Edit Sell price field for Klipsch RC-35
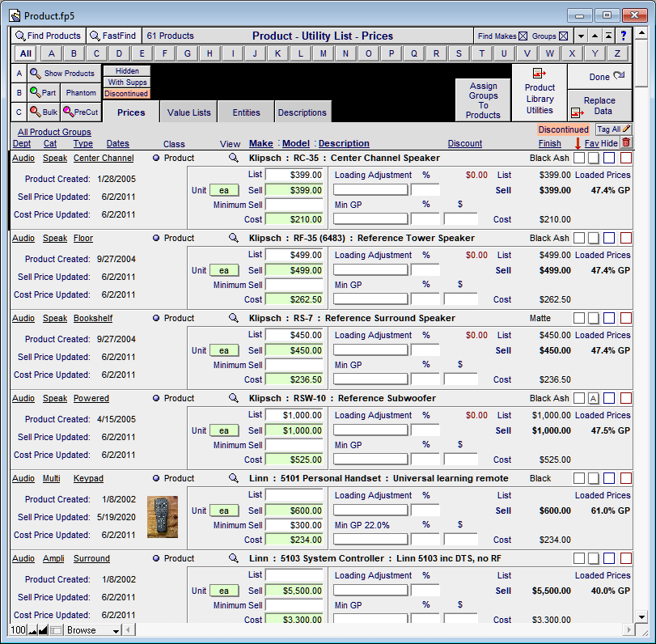This screenshot has height=644, width=656. 294,190
